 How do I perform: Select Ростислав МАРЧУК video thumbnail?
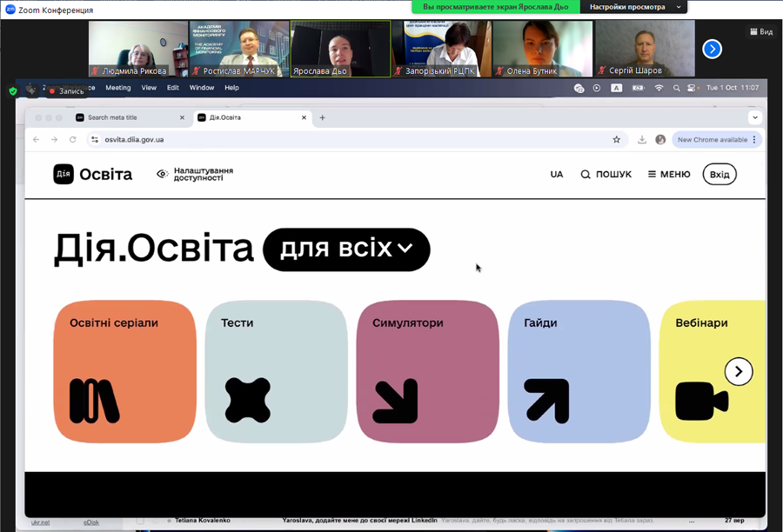pyautogui.click(x=239, y=49)
